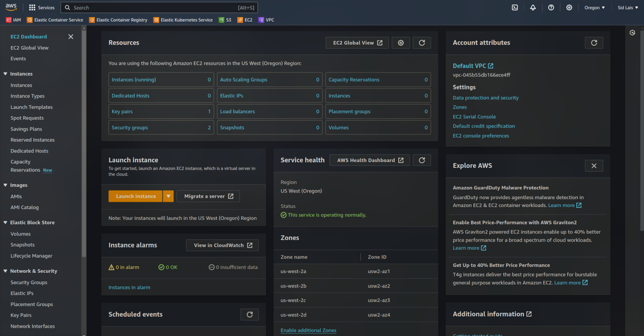644x336 pixels.
Task: Click the Additional information external link icon
Action: (529, 314)
